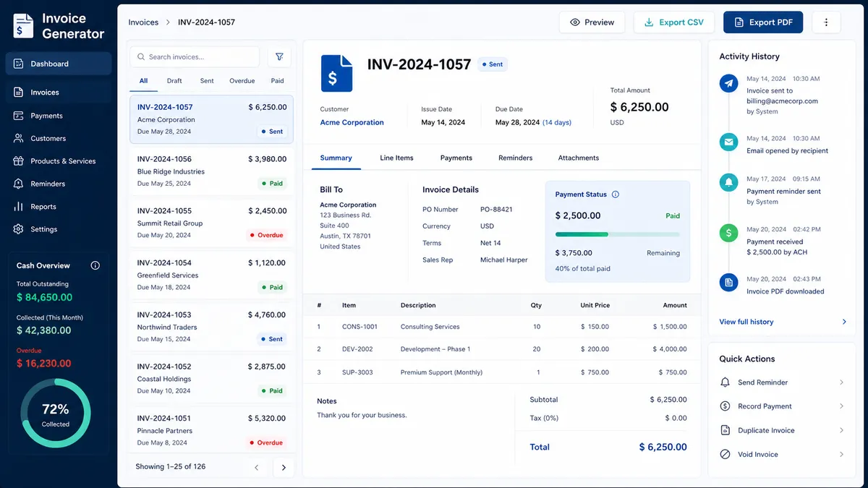Switch to the Summary tab
This screenshot has height=488, width=868.
336,158
